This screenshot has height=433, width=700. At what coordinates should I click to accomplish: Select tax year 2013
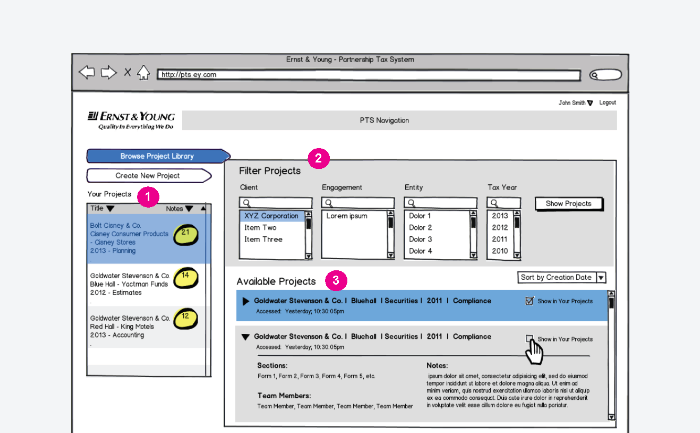click(x=500, y=216)
